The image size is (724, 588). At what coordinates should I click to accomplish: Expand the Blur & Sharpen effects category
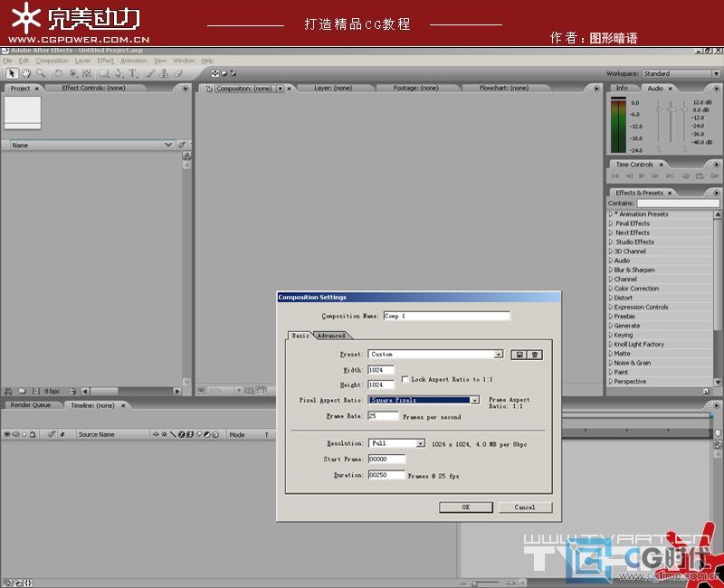(x=610, y=270)
